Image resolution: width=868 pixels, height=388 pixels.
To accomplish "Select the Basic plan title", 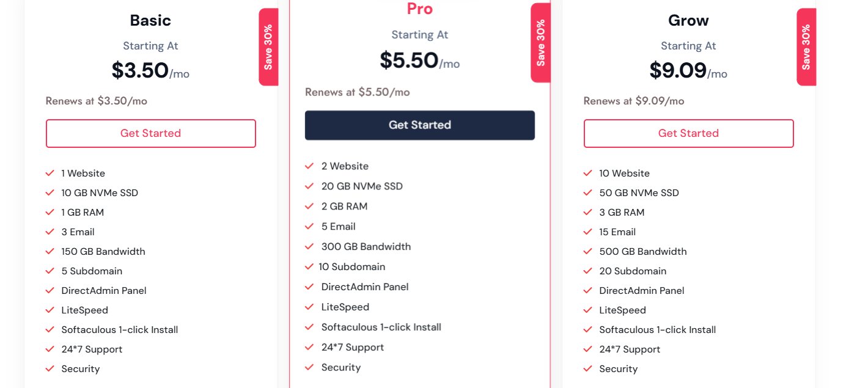I will [x=150, y=20].
